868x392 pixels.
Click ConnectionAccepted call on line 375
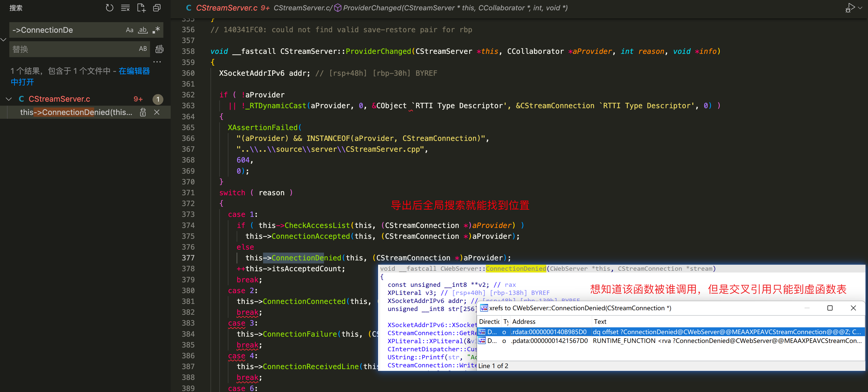click(x=311, y=237)
